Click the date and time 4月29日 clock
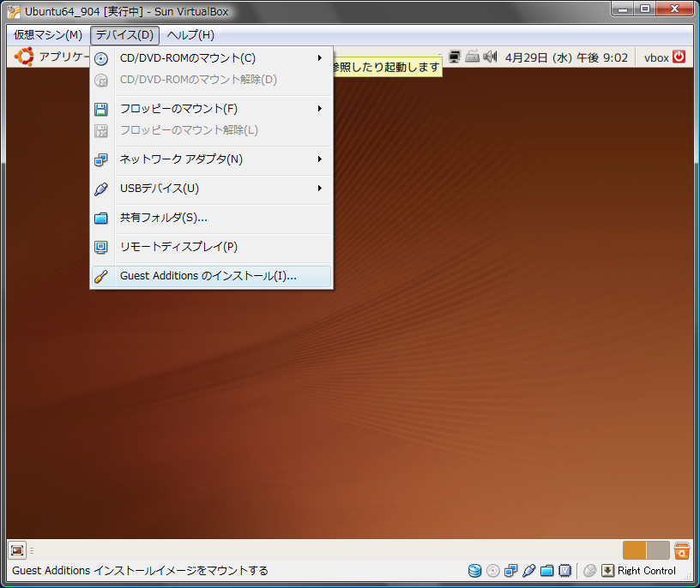The width and height of the screenshot is (700, 588). 566,57
